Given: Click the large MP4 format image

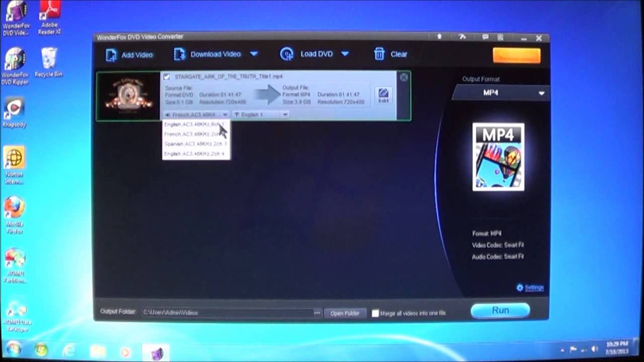Looking at the screenshot, I should [x=498, y=157].
